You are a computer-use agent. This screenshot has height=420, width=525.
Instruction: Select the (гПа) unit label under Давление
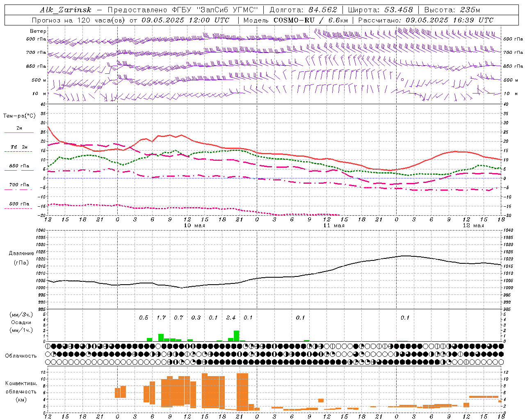(21, 263)
